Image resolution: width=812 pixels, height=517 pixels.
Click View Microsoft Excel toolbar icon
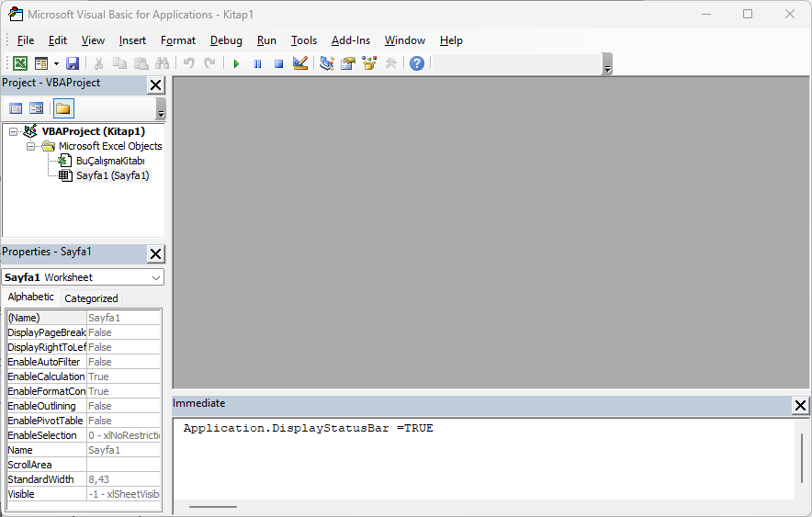point(20,63)
